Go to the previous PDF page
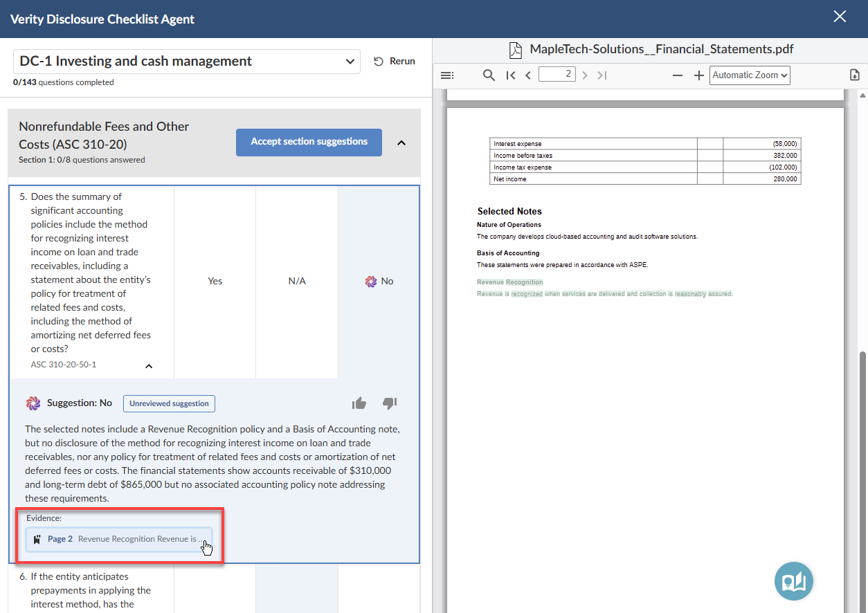Image resolution: width=868 pixels, height=613 pixels. click(528, 75)
